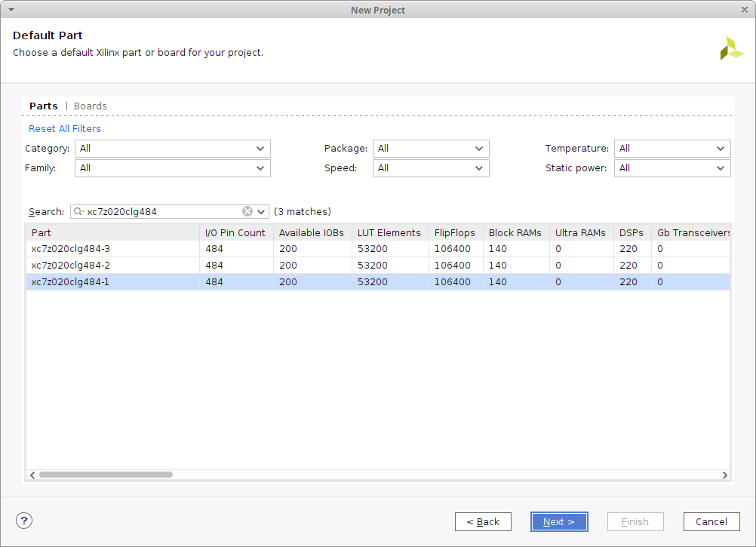Open the window menu arrow in title bar

[x=11, y=10]
